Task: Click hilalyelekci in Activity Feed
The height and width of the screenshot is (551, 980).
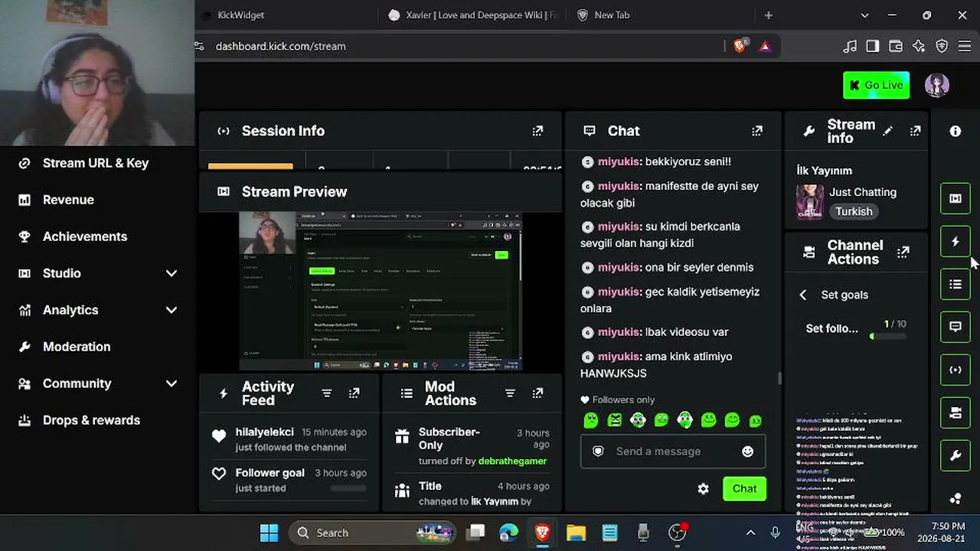Action: pyautogui.click(x=265, y=432)
